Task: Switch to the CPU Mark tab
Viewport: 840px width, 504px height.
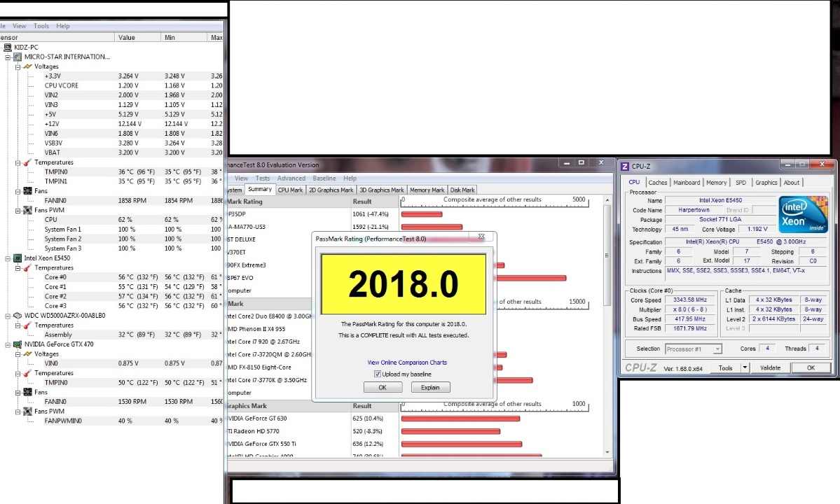Action: pyautogui.click(x=290, y=190)
